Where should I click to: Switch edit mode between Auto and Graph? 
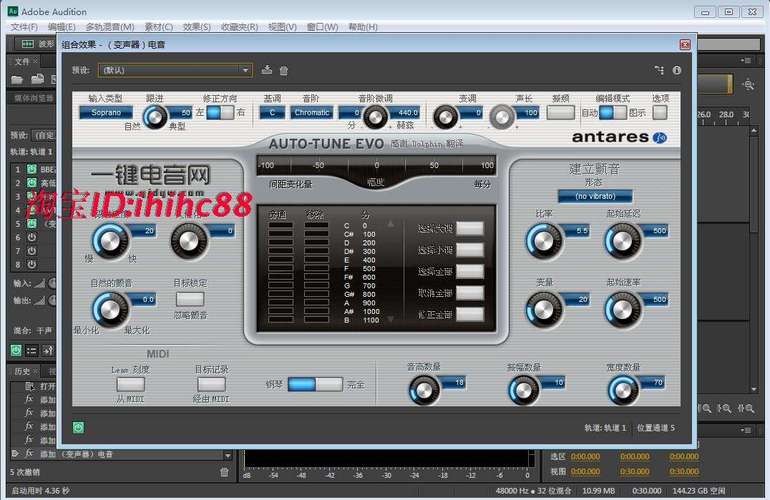612,112
